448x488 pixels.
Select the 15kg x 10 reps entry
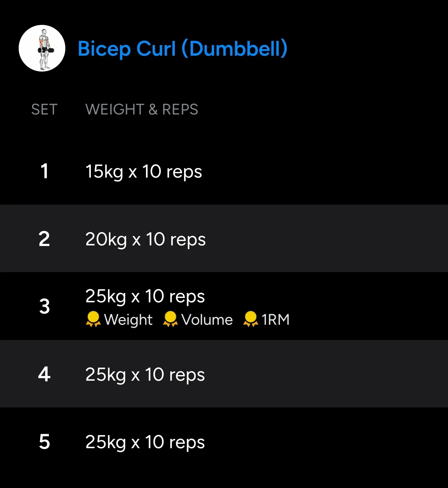pyautogui.click(x=144, y=172)
